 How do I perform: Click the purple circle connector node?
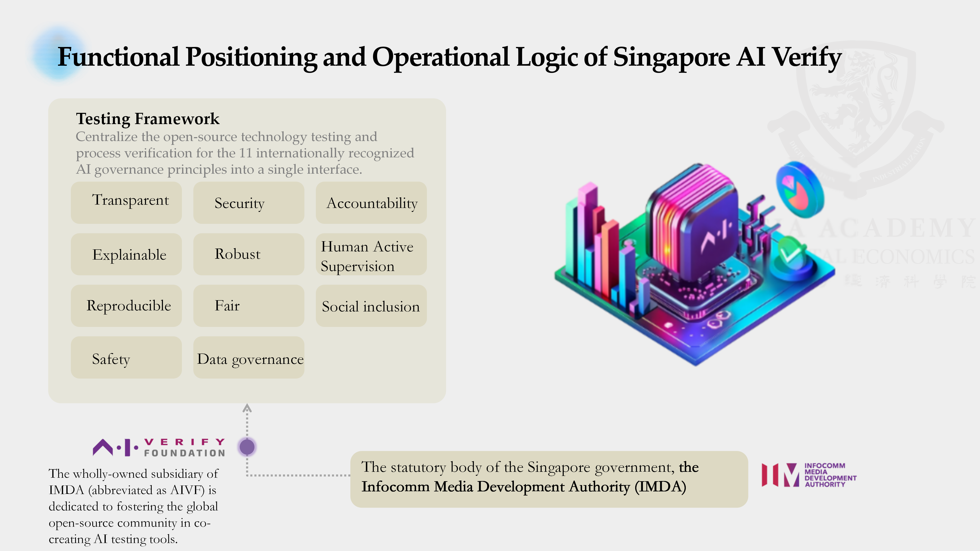(247, 447)
